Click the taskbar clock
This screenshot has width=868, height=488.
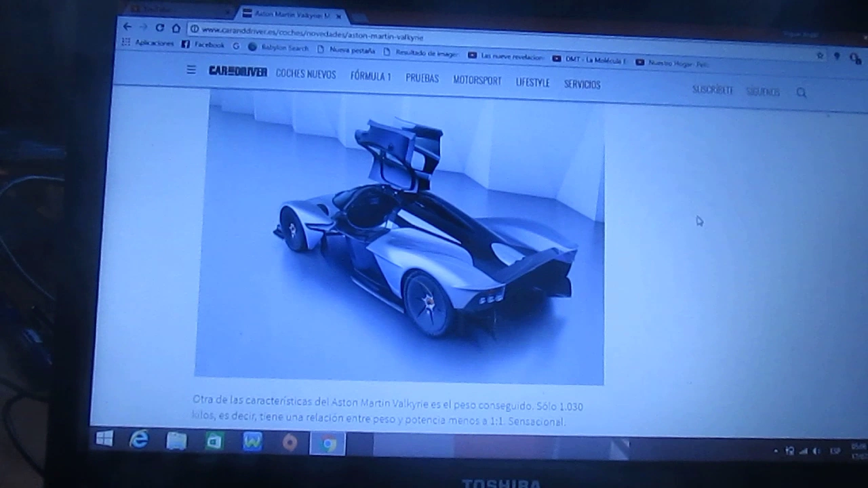pos(859,451)
